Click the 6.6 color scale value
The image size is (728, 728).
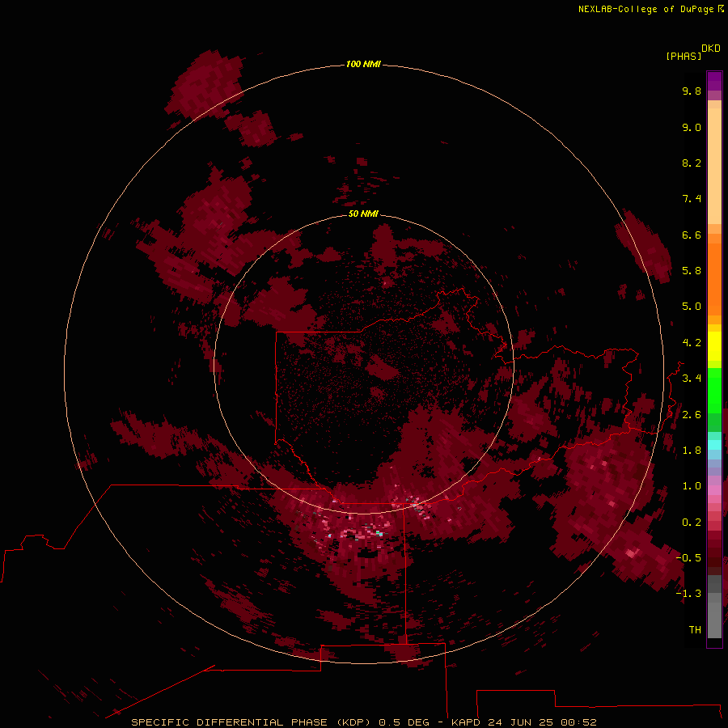coord(692,235)
